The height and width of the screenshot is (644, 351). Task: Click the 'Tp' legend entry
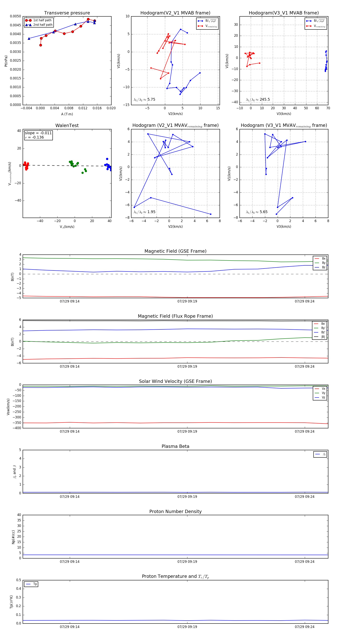tap(31, 584)
